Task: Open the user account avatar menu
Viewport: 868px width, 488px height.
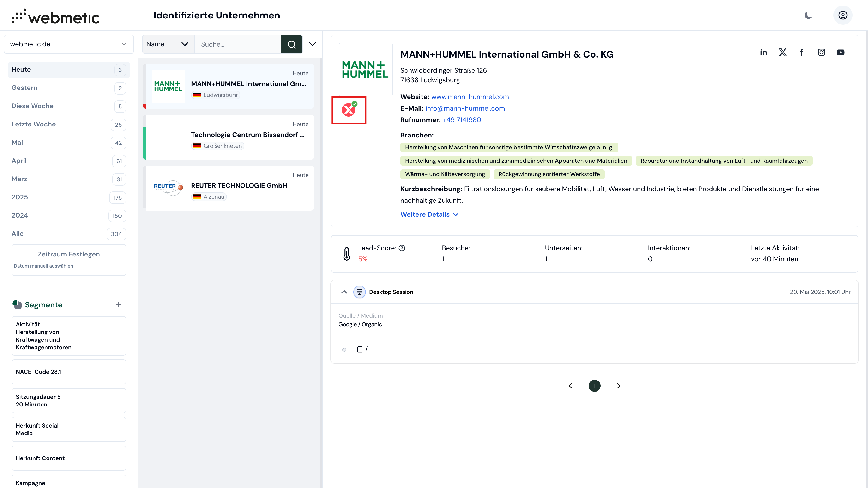Action: (843, 15)
